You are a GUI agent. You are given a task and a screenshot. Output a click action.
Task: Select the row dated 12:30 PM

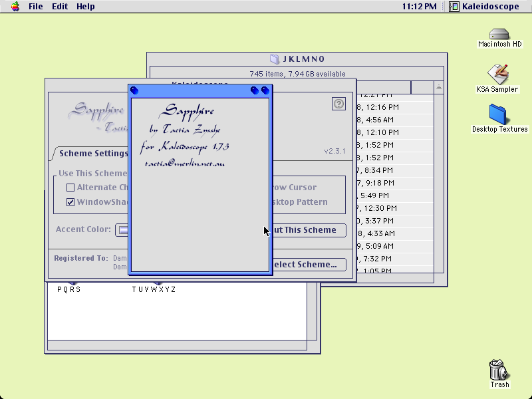point(394,208)
